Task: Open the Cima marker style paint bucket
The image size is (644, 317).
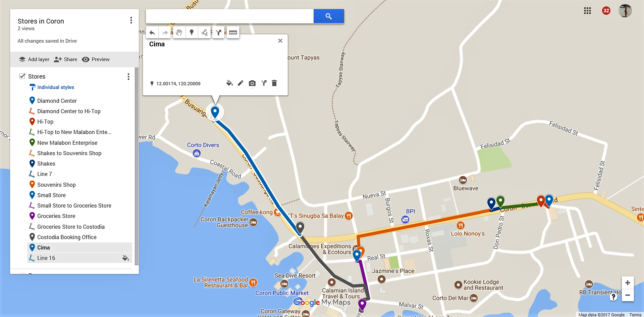Action: pyautogui.click(x=229, y=83)
